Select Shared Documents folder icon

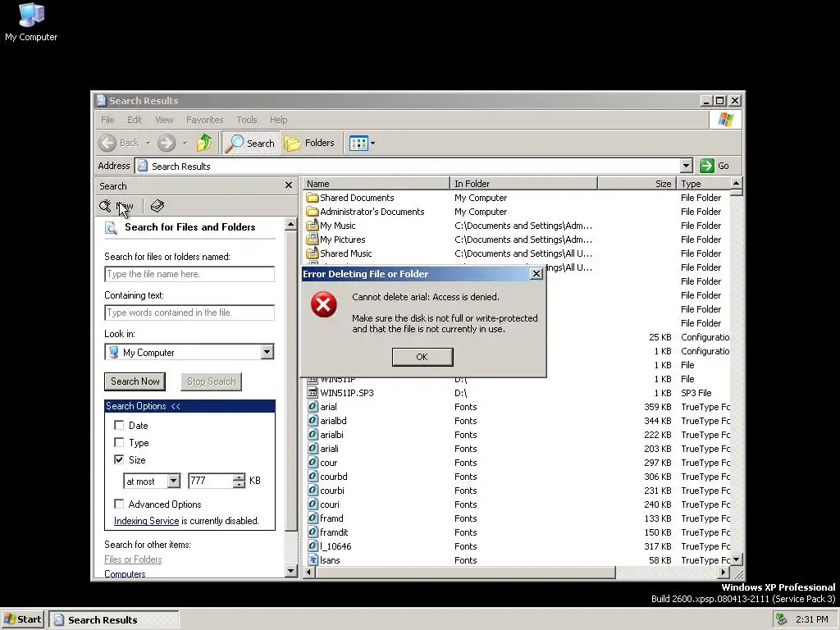pos(313,198)
